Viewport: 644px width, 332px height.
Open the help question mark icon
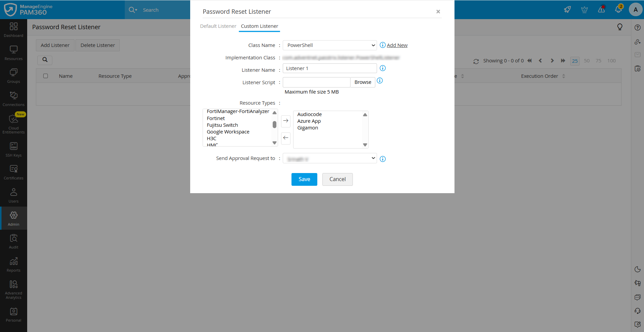(638, 27)
